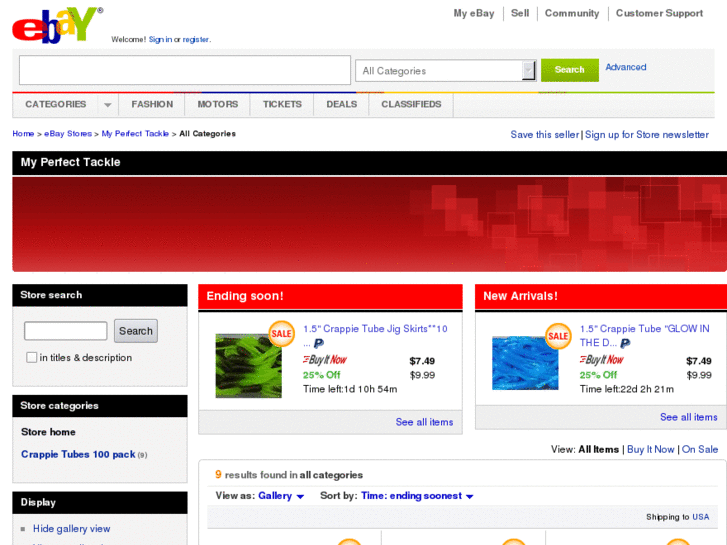
Task: Open the blue crappie tube thumbnail
Action: coord(525,363)
